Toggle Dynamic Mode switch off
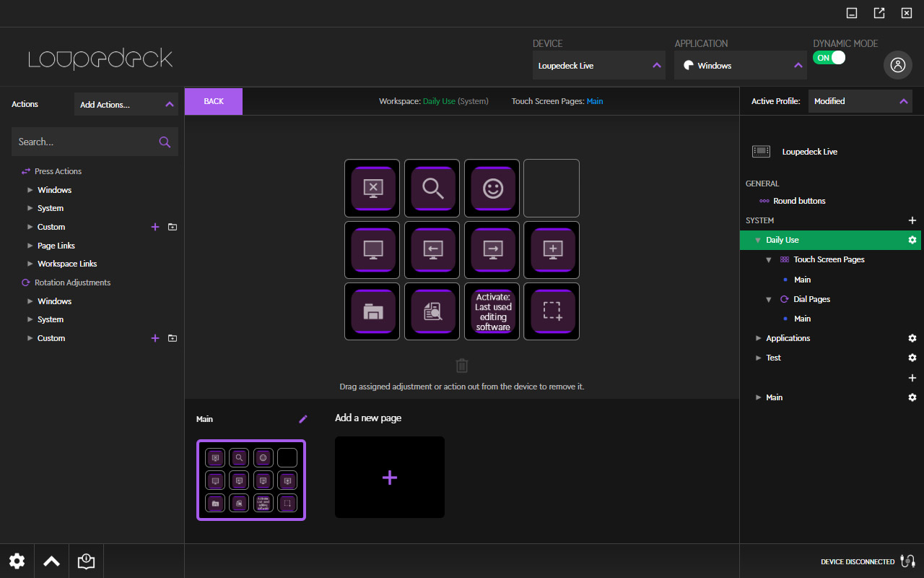The width and height of the screenshot is (924, 578). tap(829, 58)
